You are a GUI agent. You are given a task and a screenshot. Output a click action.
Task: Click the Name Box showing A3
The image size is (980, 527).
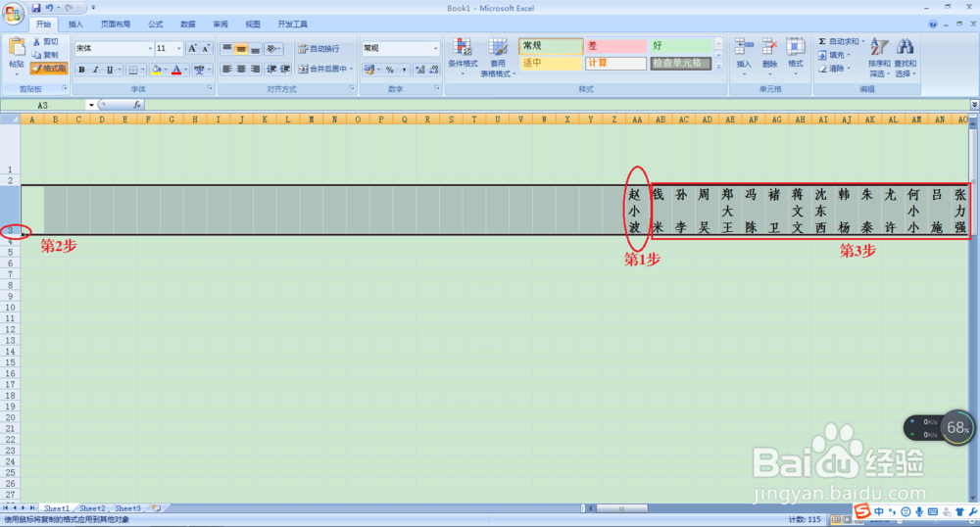pyautogui.click(x=42, y=105)
